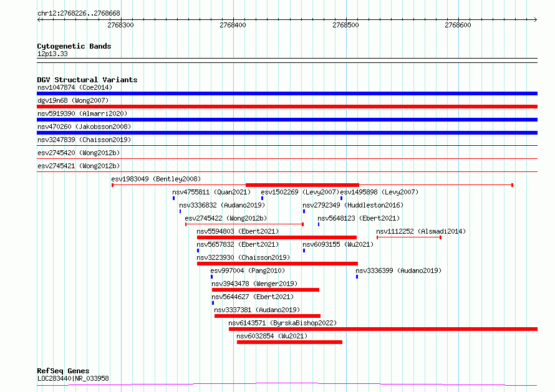Click esv997004 (Pang2010) label
This screenshot has height=392, width=555.
(248, 270)
